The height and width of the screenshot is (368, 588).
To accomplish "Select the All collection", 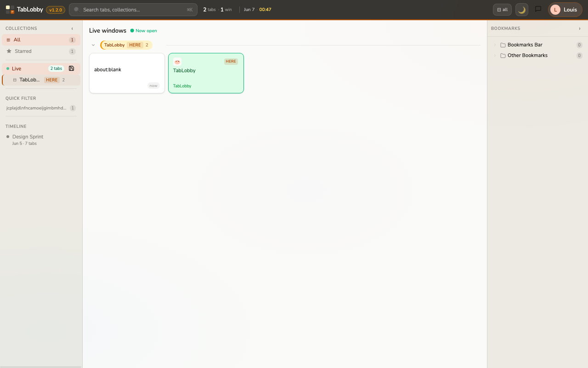I will click(x=41, y=40).
